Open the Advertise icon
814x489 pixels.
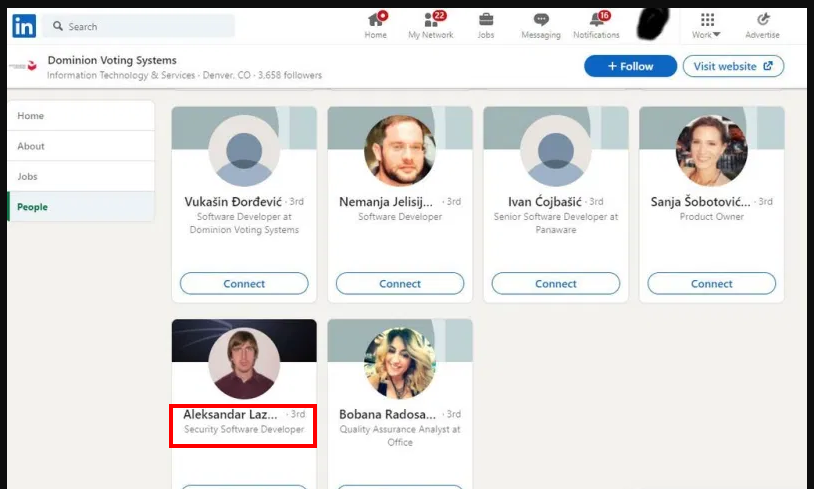[762, 25]
